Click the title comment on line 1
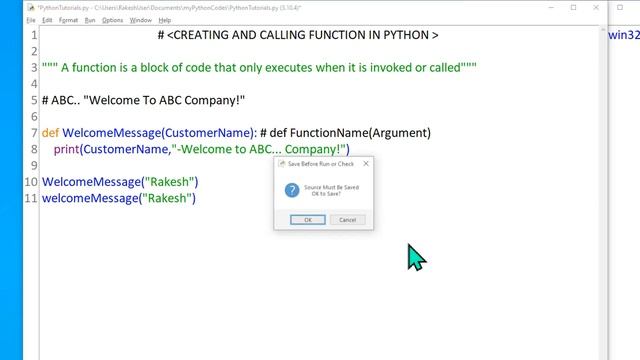Image resolution: width=640 pixels, height=360 pixels. pos(298,35)
